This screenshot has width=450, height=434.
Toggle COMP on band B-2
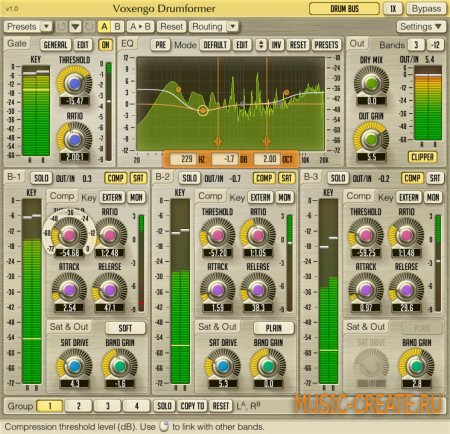click(264, 178)
